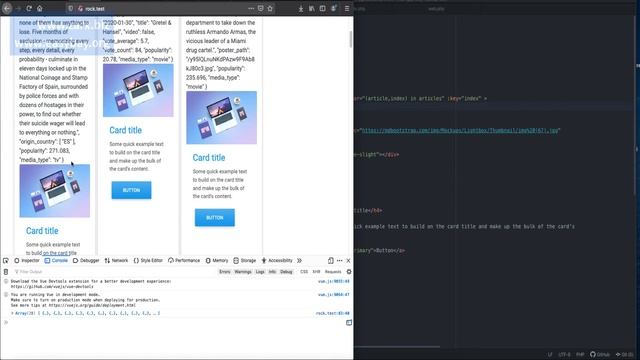Pick an element with devtools picker
Image resolution: width=640 pixels, height=360 pixels.
[x=6, y=260]
